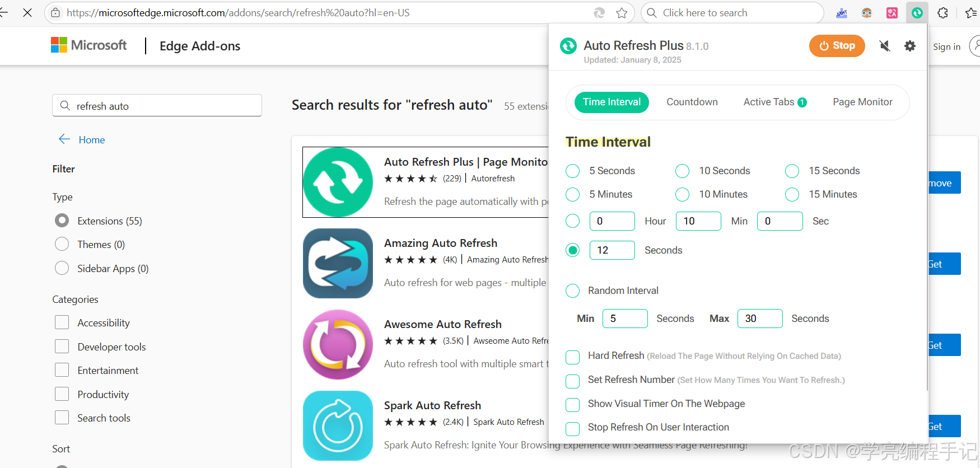Open Auto Refresh Plus extension thumbnail
The width and height of the screenshot is (980, 468).
click(x=338, y=182)
